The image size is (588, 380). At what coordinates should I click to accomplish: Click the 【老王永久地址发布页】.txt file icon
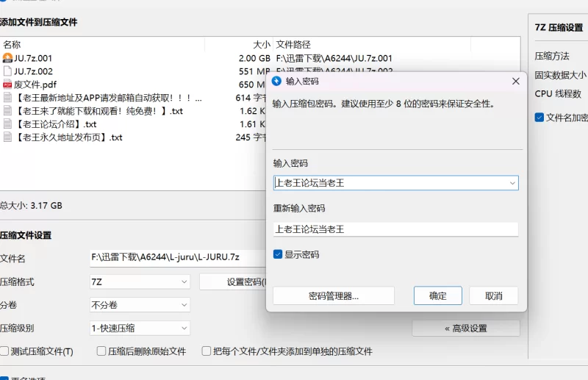[x=7, y=137]
